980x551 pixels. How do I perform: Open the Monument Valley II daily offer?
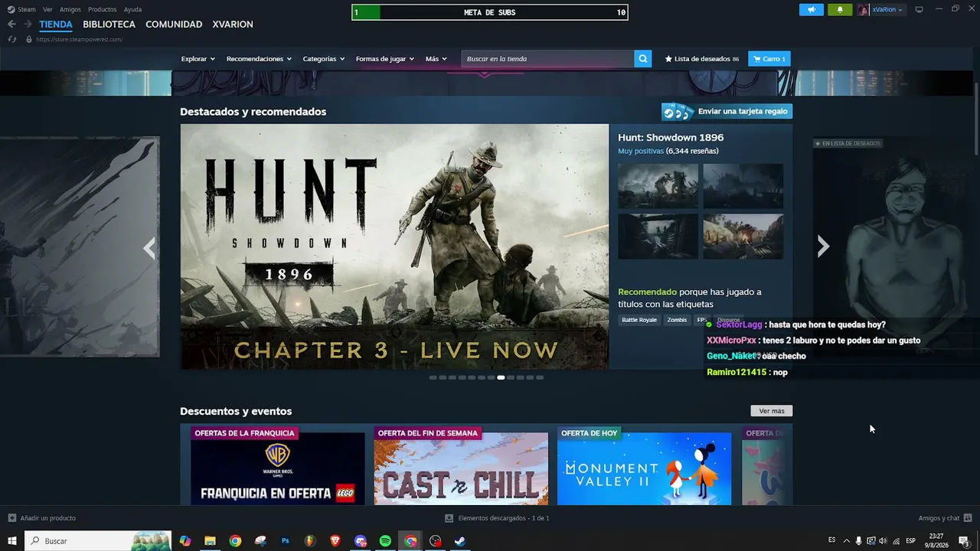(x=644, y=466)
